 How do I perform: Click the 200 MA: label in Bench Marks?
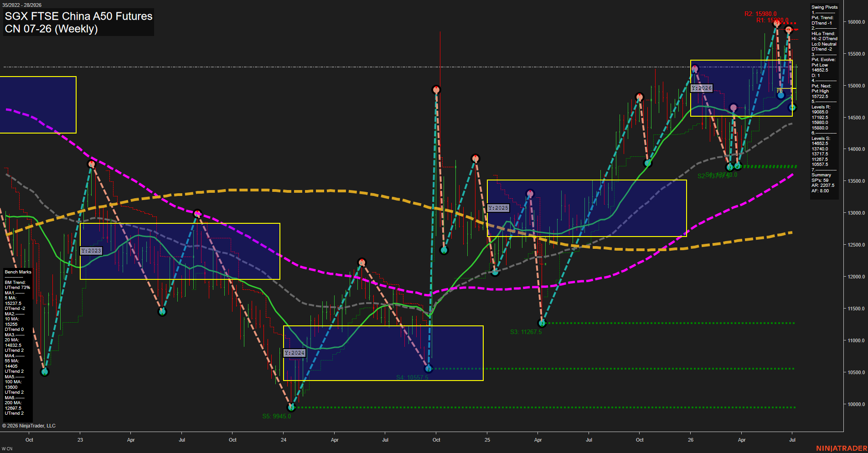(x=13, y=403)
